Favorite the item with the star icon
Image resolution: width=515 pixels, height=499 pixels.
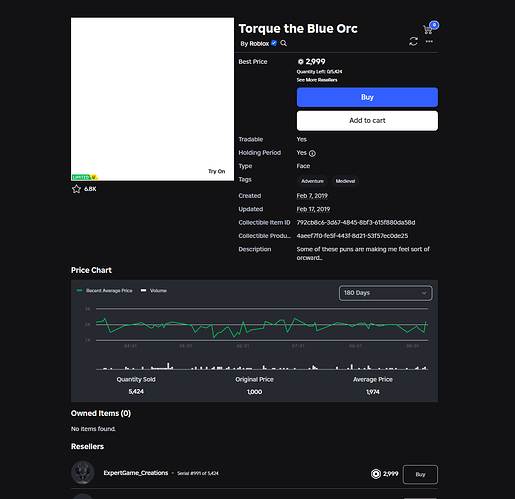point(76,189)
